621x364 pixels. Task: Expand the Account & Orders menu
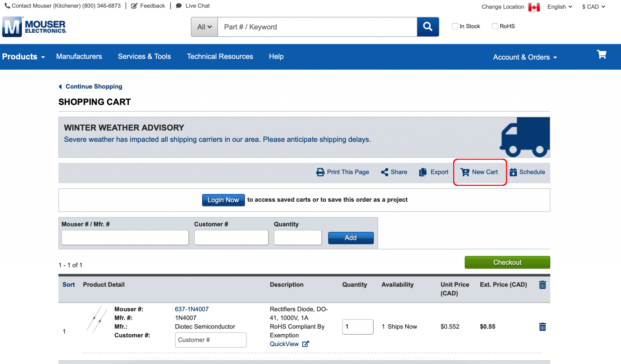pyautogui.click(x=525, y=57)
